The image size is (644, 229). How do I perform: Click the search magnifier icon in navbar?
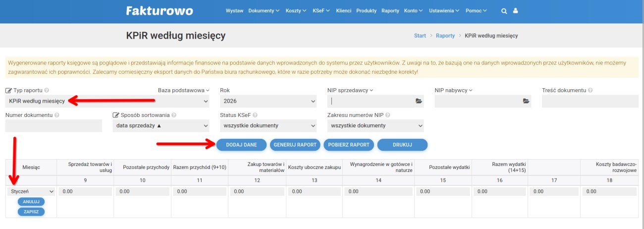504,10
